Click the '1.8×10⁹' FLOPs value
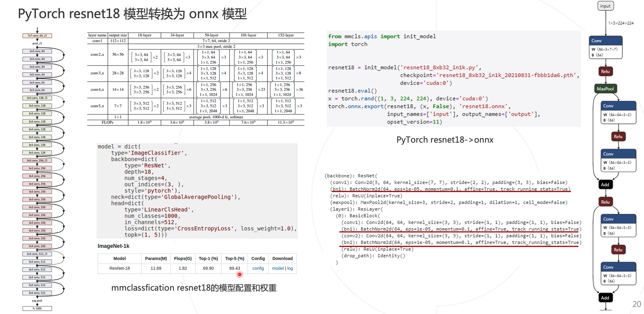The width and height of the screenshot is (644, 314). point(144,122)
